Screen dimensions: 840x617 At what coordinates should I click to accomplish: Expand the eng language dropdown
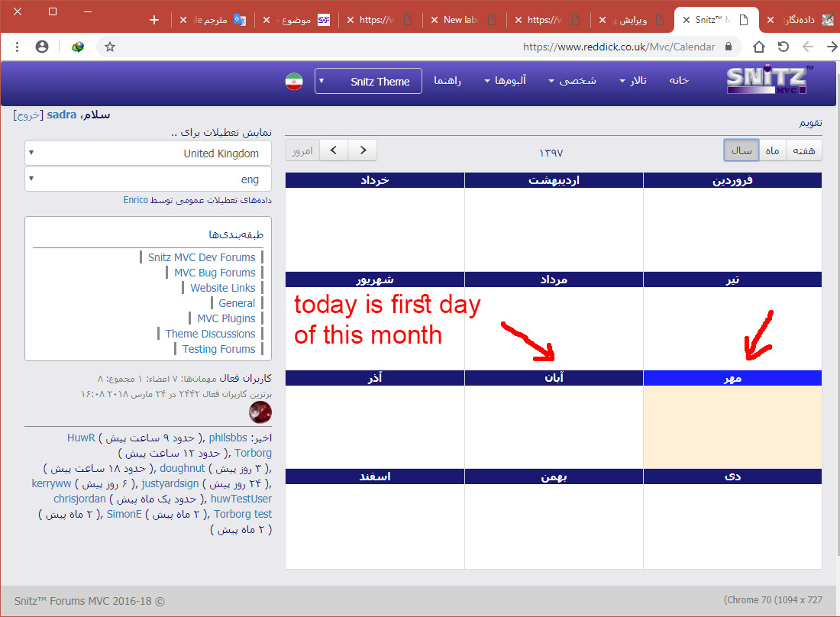148,179
